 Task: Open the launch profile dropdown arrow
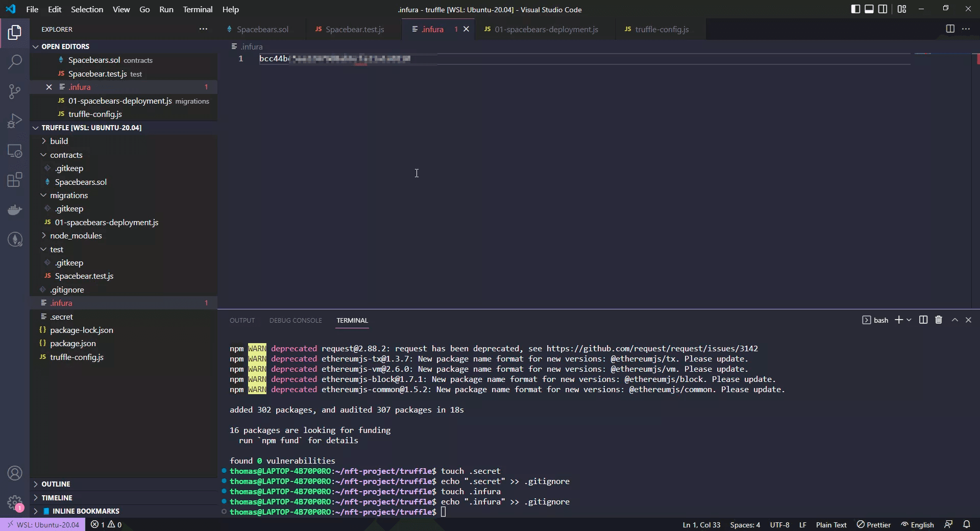[909, 320]
